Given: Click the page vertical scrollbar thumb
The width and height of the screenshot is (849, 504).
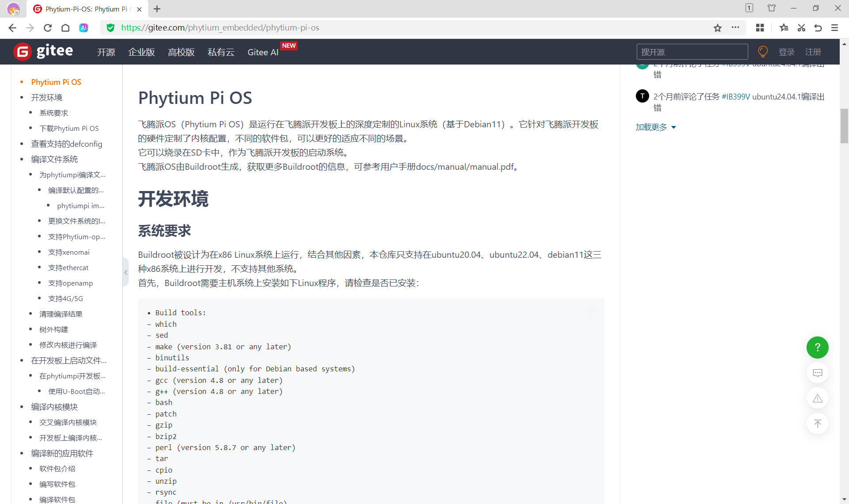Looking at the screenshot, I should point(844,126).
